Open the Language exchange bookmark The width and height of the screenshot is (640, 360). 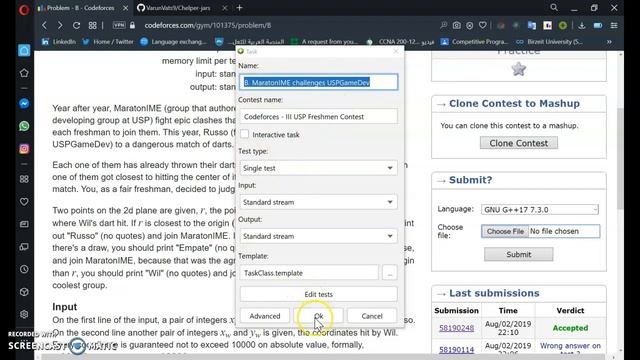point(173,42)
